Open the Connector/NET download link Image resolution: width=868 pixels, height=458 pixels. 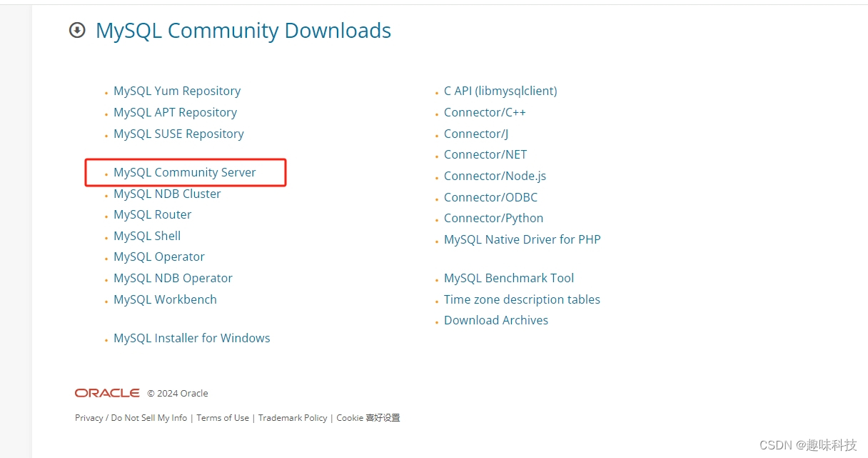click(x=485, y=154)
